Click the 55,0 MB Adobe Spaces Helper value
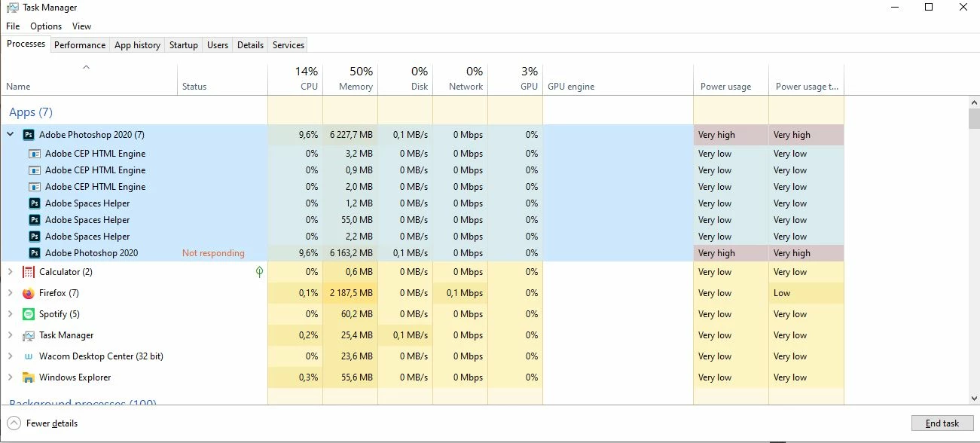Screen dimensions: 980x443 (357, 220)
